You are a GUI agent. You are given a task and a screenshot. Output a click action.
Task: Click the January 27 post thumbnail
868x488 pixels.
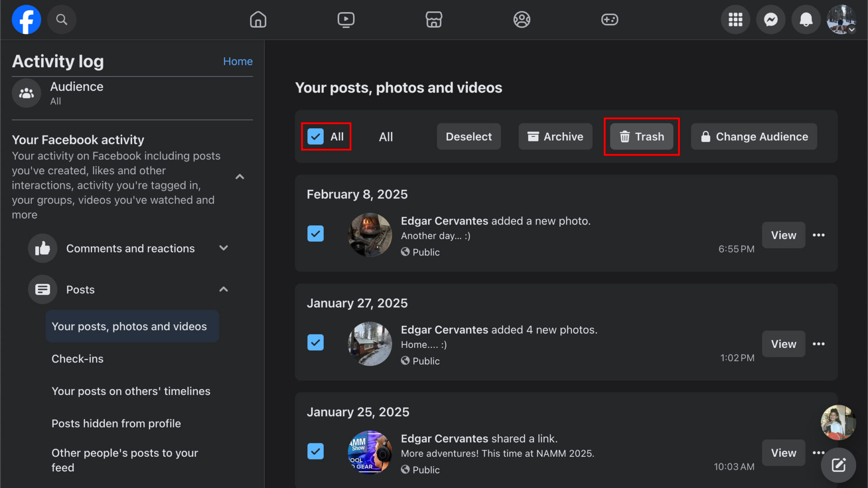(x=370, y=343)
